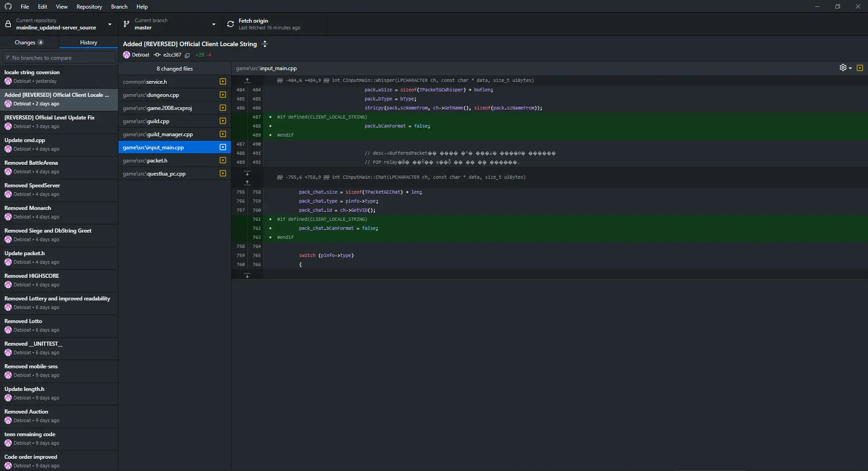Click the modified status icon for service.h
The width and height of the screenshot is (868, 471).
coord(222,81)
